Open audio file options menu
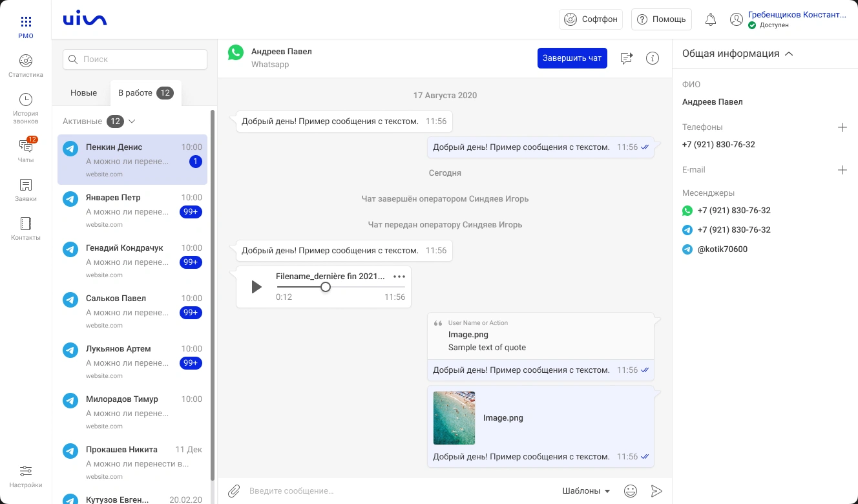Image resolution: width=858 pixels, height=504 pixels. (x=399, y=277)
